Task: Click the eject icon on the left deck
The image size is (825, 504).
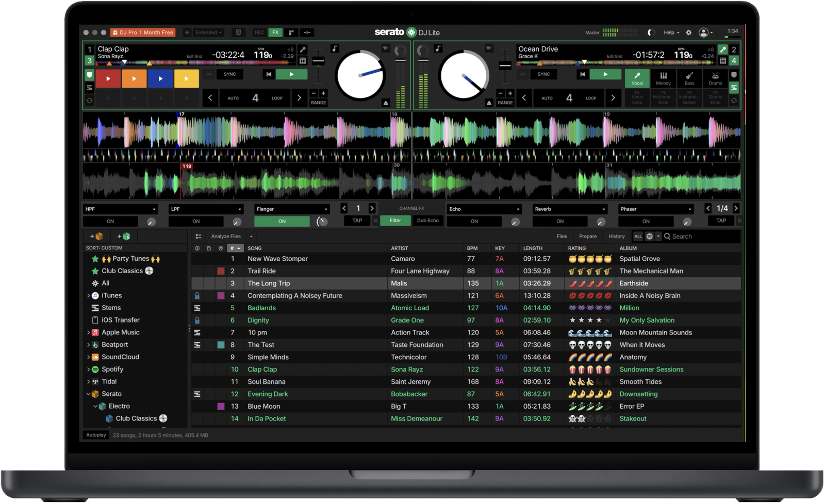Action: click(386, 103)
